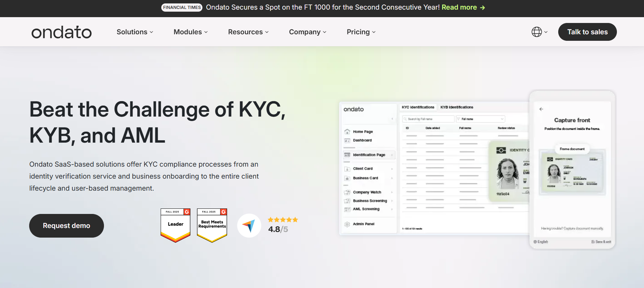Click the dashboard preview image
Screen dimensions: 644x288
[x=434, y=168]
